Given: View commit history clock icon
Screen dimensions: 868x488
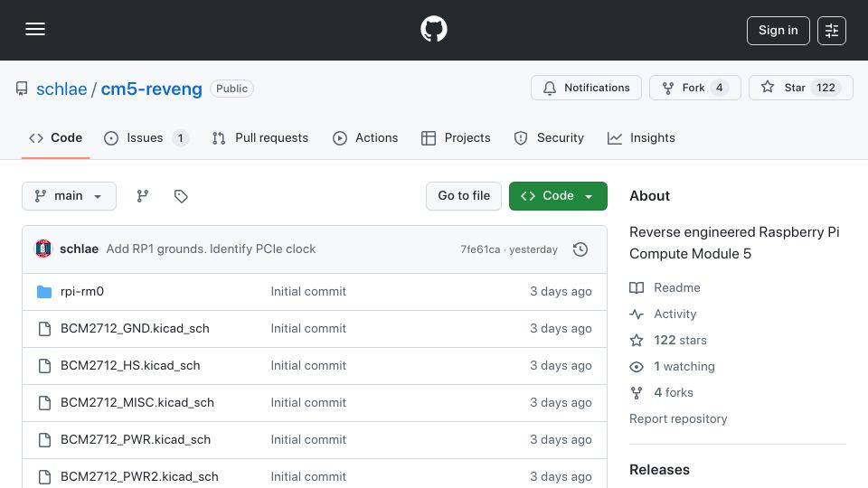Looking at the screenshot, I should pos(580,249).
